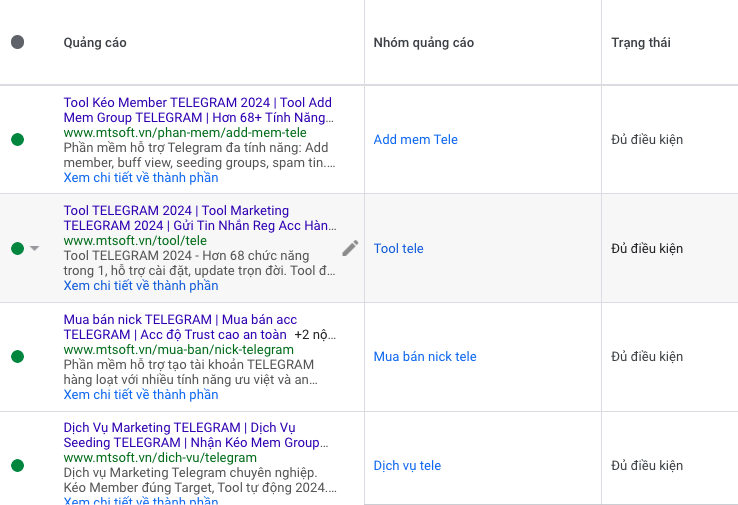Click green status dot for Dịch vụ tele ad

point(17,465)
